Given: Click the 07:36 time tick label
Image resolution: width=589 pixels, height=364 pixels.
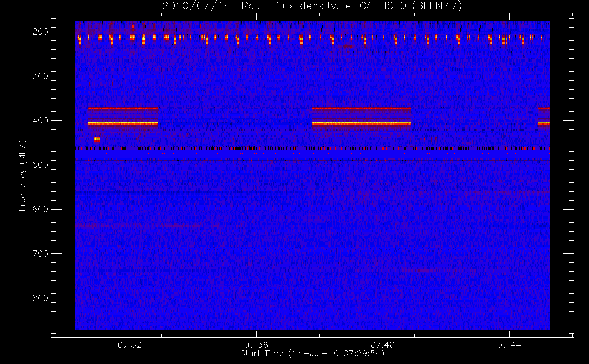Looking at the screenshot, I should click(x=256, y=345).
